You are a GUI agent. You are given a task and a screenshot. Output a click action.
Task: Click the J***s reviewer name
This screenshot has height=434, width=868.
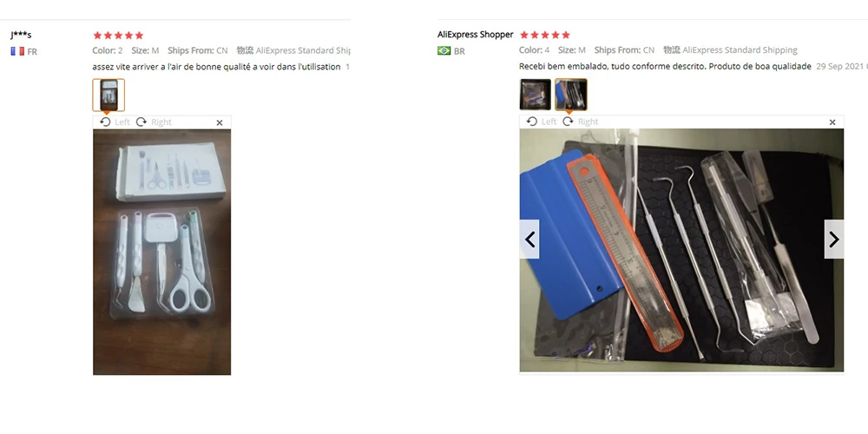point(21,35)
